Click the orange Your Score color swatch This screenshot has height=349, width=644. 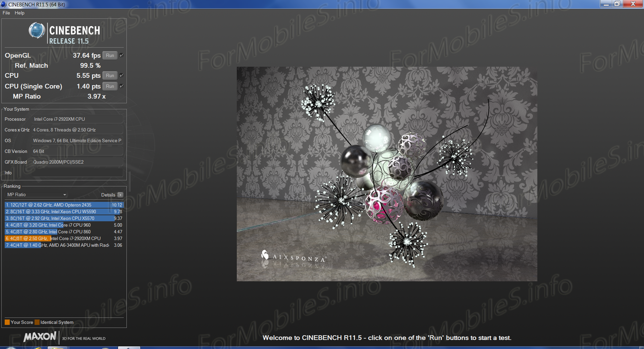click(7, 322)
